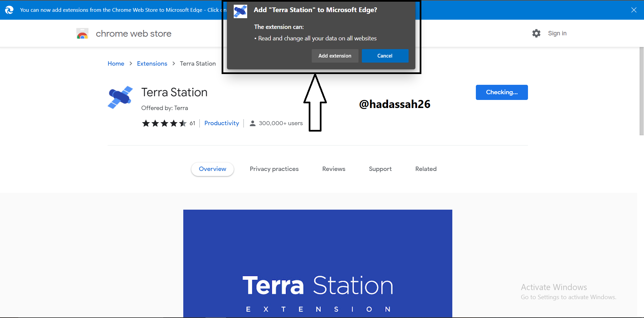Open the Extensions breadcrumb link
Screen dimensions: 644x318
tap(152, 64)
